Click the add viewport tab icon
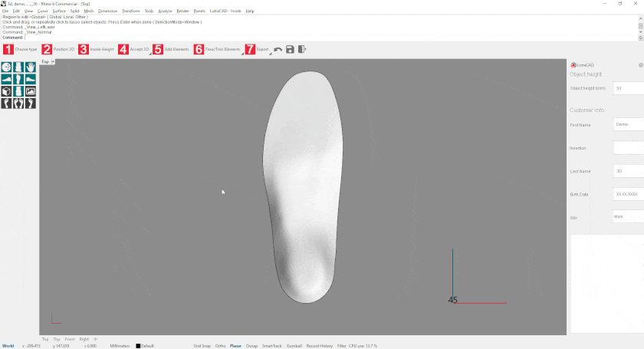644x349 pixels. (x=95, y=339)
